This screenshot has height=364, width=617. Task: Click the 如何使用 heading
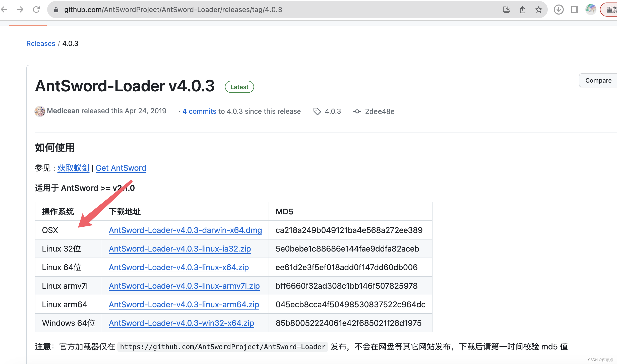point(55,147)
